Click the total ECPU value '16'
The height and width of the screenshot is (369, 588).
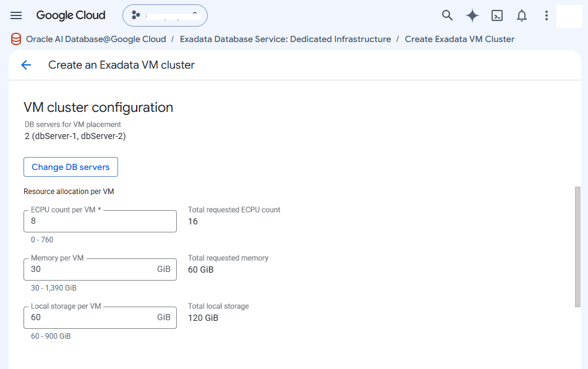click(193, 222)
